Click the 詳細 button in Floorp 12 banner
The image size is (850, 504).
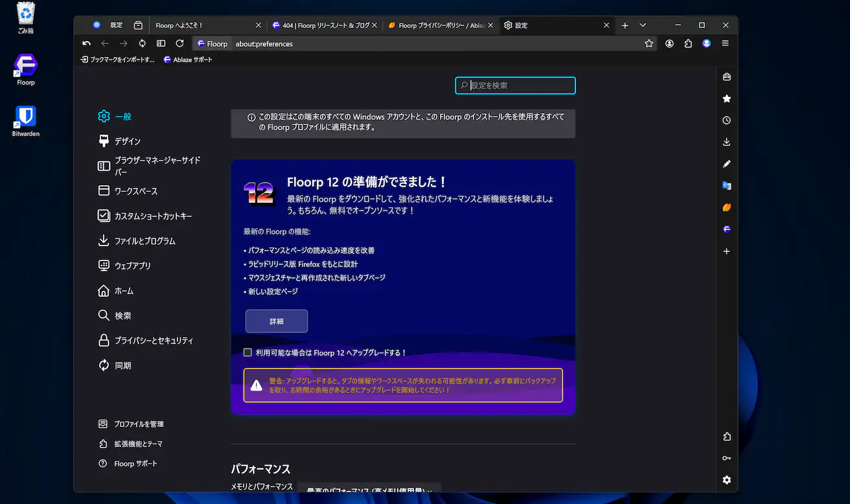pos(276,321)
